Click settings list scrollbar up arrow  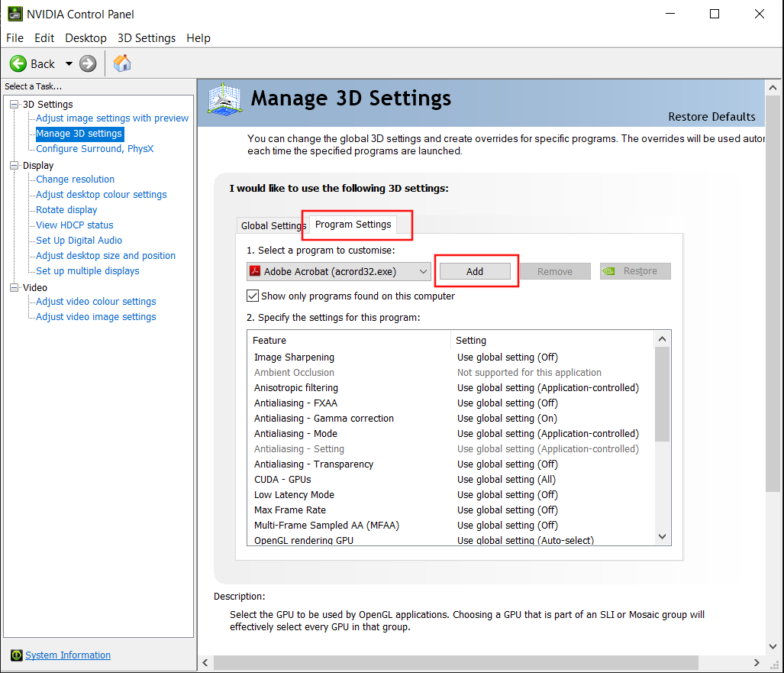[662, 339]
